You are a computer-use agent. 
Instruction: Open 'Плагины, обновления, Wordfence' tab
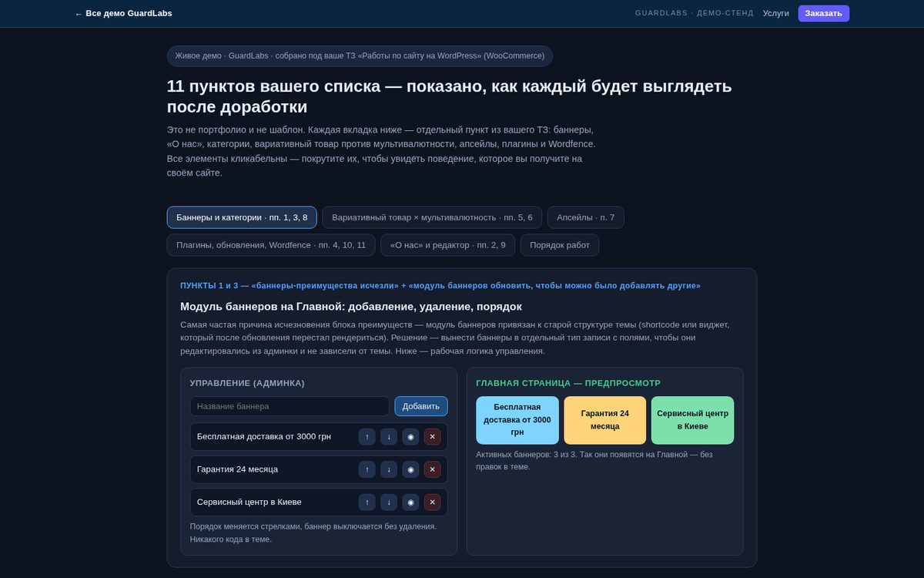(271, 245)
